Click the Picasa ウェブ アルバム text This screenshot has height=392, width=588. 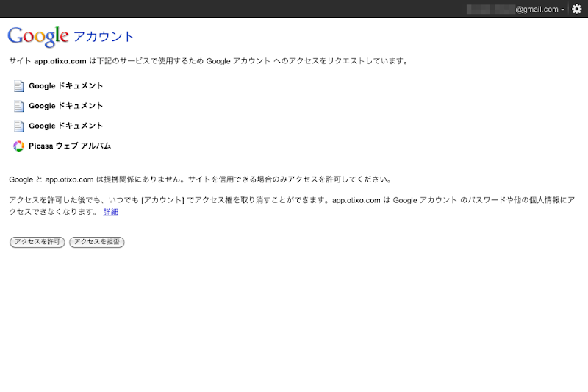point(70,146)
